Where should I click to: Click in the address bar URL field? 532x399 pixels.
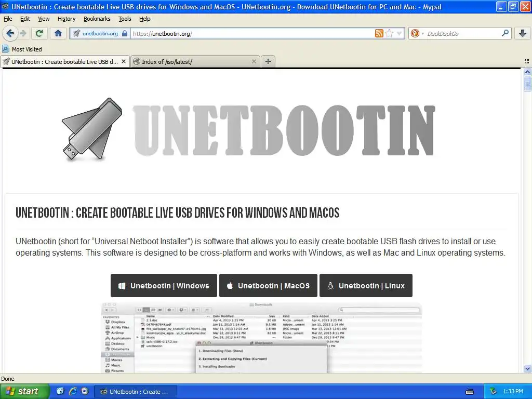tap(253, 33)
